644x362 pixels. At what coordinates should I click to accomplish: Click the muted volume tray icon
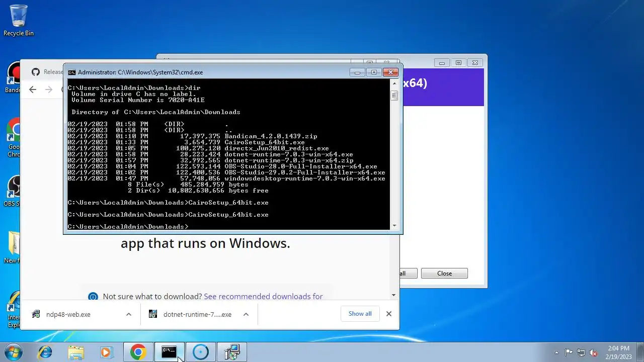tap(593, 352)
